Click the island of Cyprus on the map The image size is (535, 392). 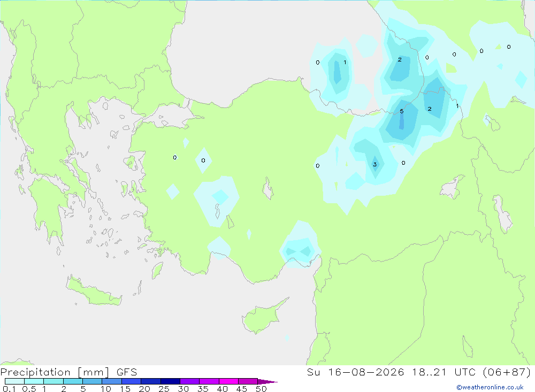pyautogui.click(x=261, y=318)
